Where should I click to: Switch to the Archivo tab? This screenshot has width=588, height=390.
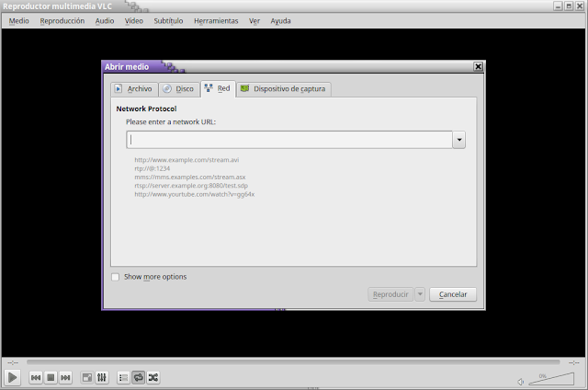click(x=134, y=89)
